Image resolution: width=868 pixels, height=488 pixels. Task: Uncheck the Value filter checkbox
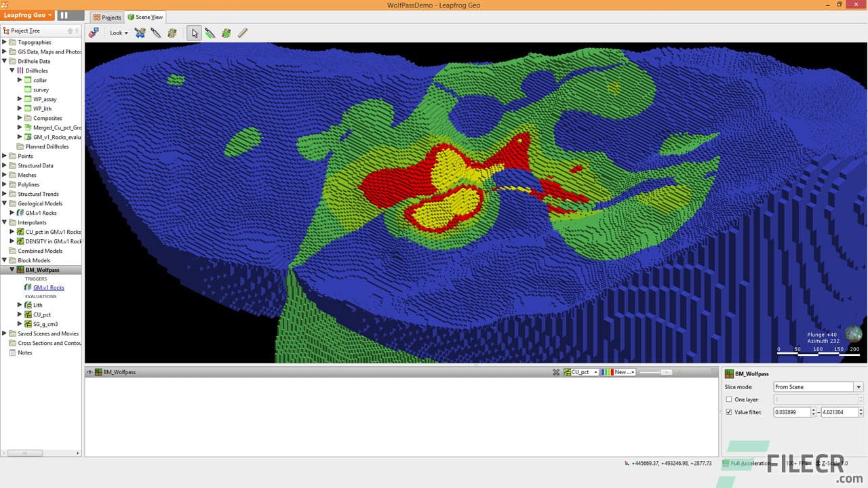coord(730,411)
